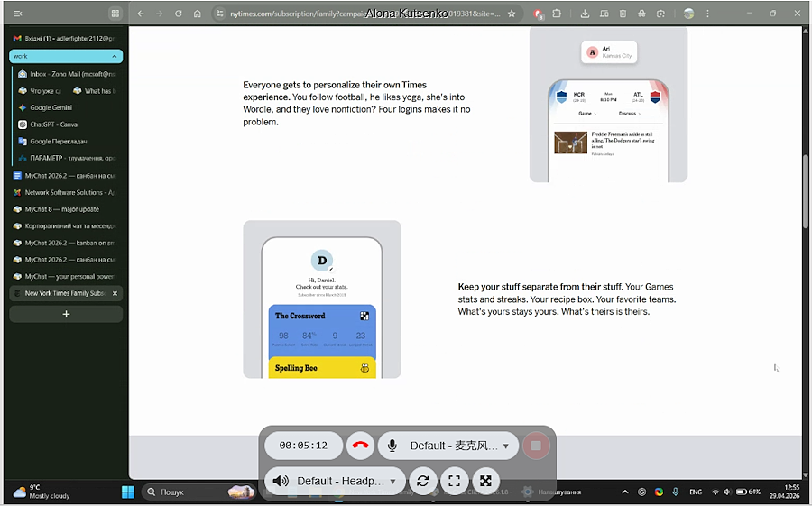Open the Inbox - Zoho Mail tab
The image size is (812, 506).
69,74
